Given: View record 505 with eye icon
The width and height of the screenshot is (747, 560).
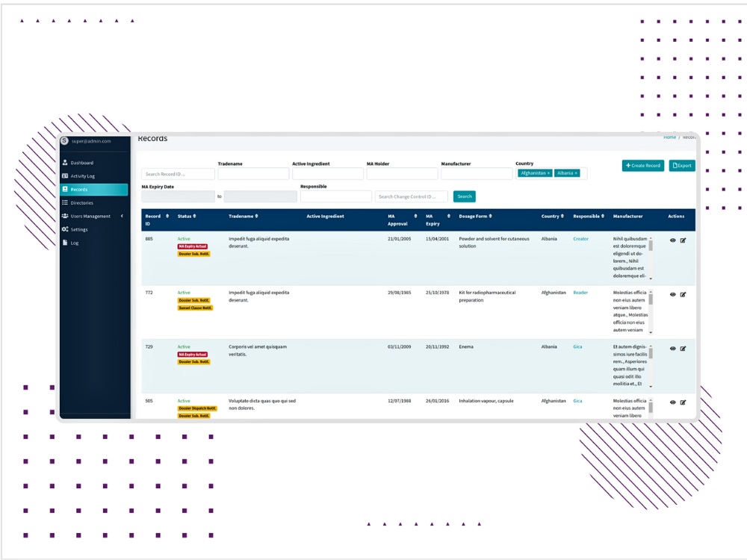Looking at the screenshot, I should pos(673,402).
